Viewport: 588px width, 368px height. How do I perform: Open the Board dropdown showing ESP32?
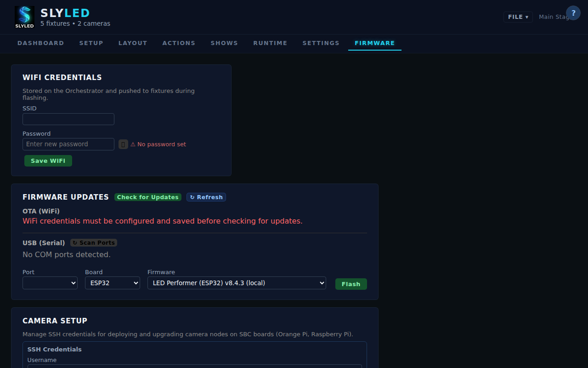[x=113, y=283]
